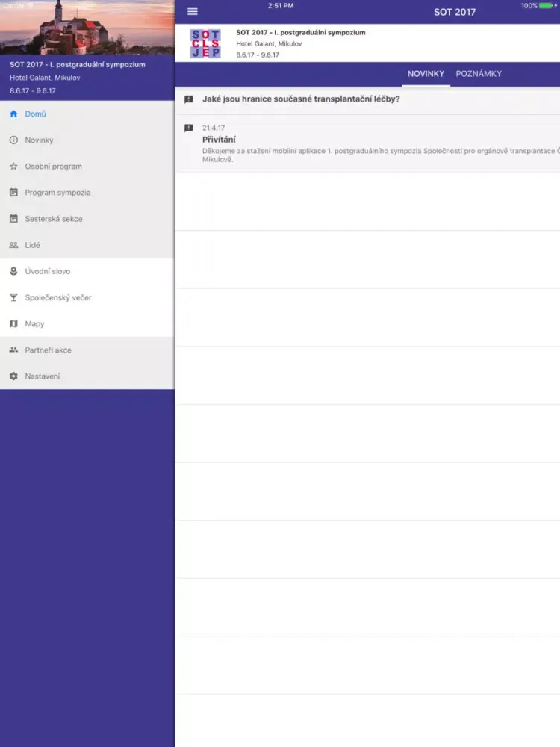The image size is (560, 747).
Task: Click the announcement icon beside the transplantační léčby question
Action: 189,99
